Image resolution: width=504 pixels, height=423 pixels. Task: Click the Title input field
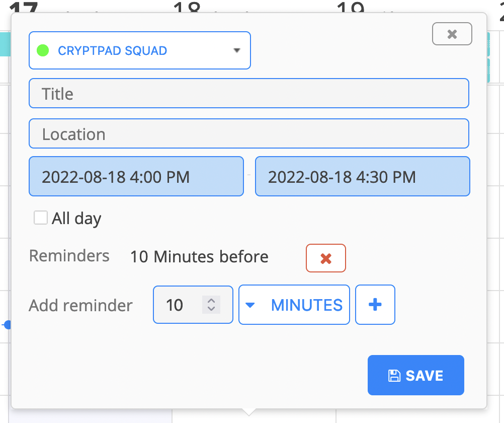pyautogui.click(x=249, y=93)
